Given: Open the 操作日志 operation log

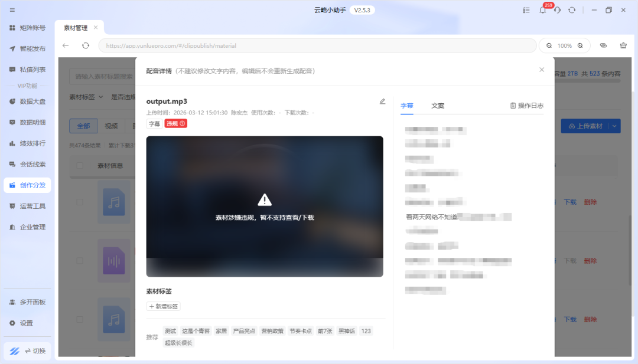Looking at the screenshot, I should pyautogui.click(x=526, y=106).
